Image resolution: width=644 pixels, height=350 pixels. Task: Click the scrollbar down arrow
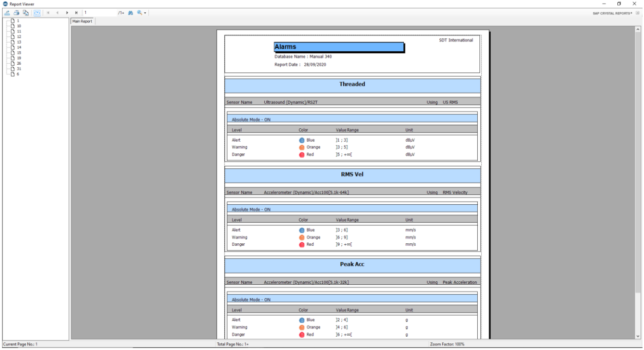[x=638, y=336]
